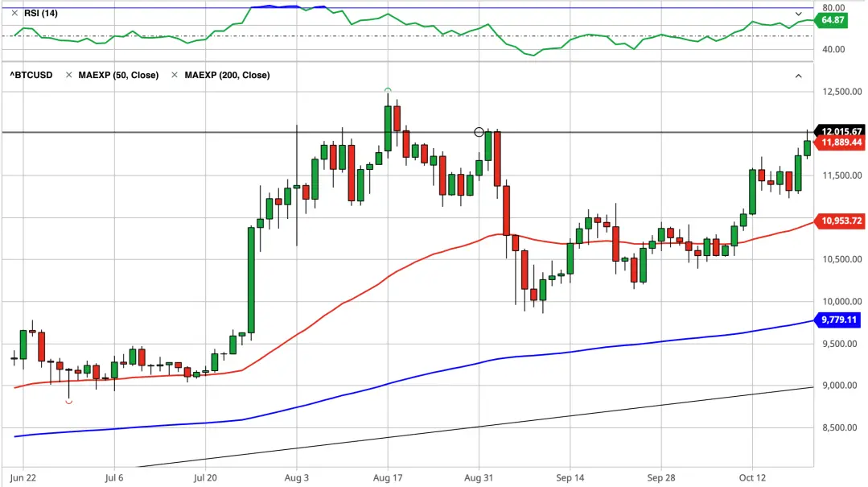Click the 40.00 RSI axis label
The width and height of the screenshot is (868, 487).
833,49
